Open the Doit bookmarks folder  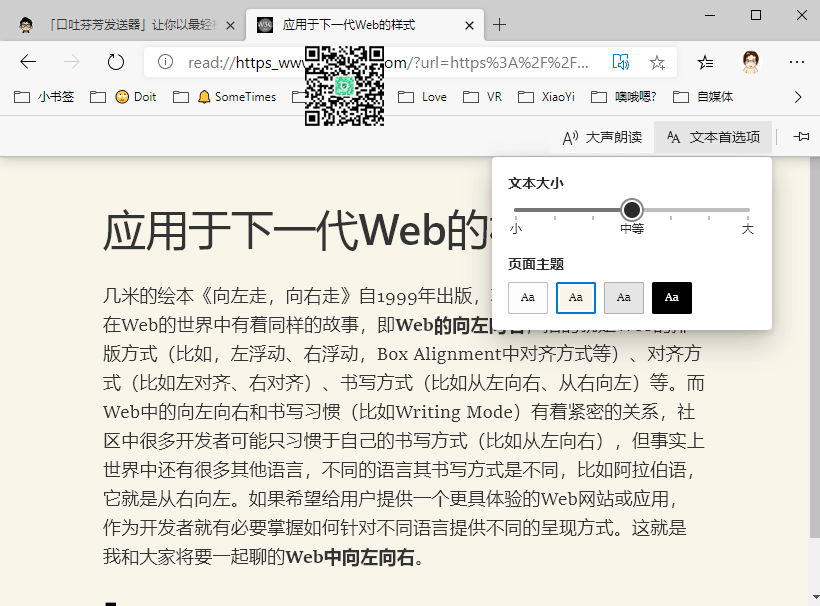click(123, 97)
